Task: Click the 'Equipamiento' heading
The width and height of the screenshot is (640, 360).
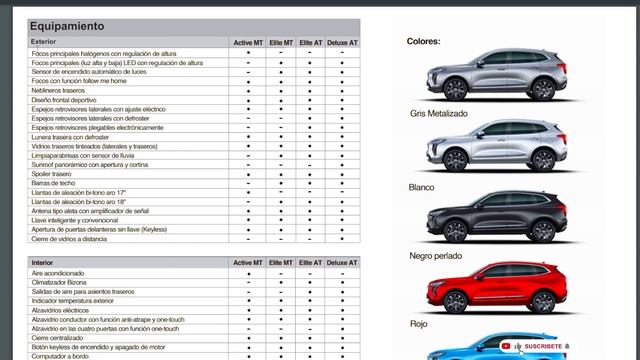Action: point(67,26)
